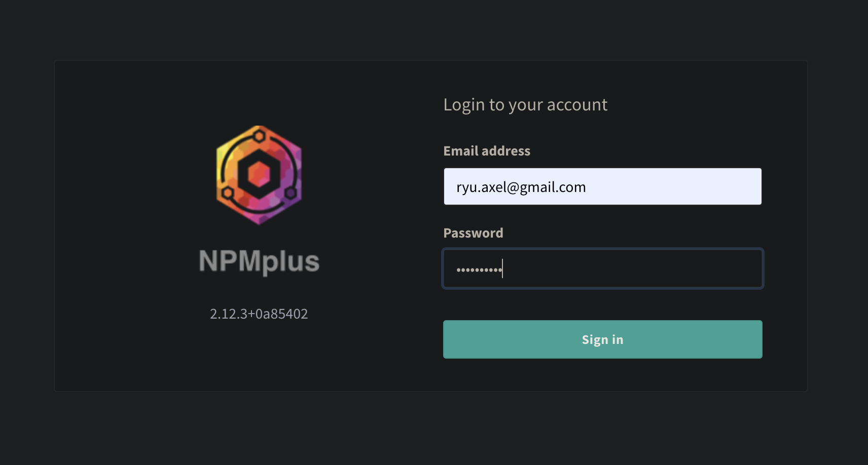Viewport: 868px width, 465px height.
Task: Focus the Password input field
Action: coord(602,268)
